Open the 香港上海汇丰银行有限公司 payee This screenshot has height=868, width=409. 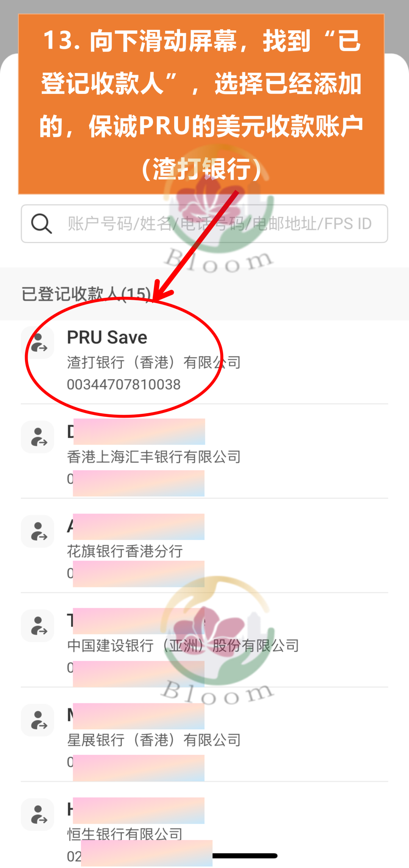[204, 457]
